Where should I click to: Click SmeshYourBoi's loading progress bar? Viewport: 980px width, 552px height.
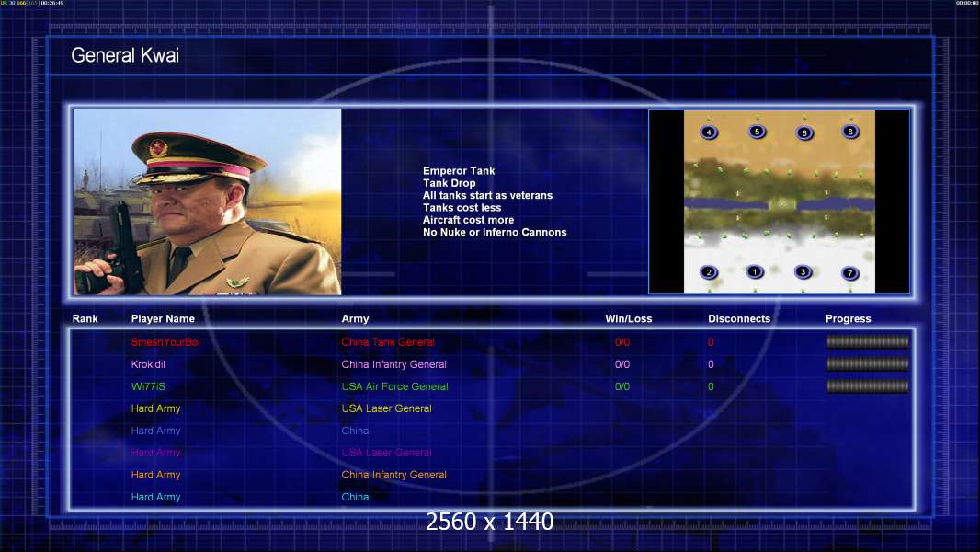click(868, 341)
